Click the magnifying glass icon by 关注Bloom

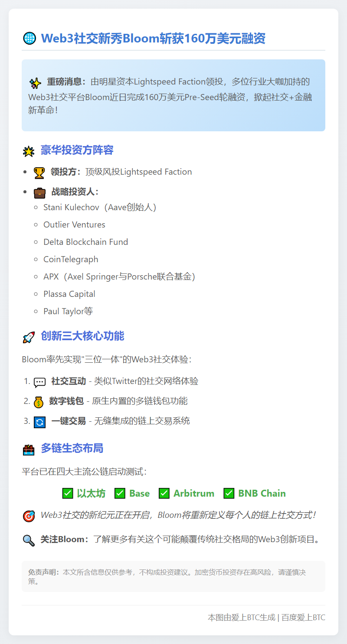click(29, 540)
